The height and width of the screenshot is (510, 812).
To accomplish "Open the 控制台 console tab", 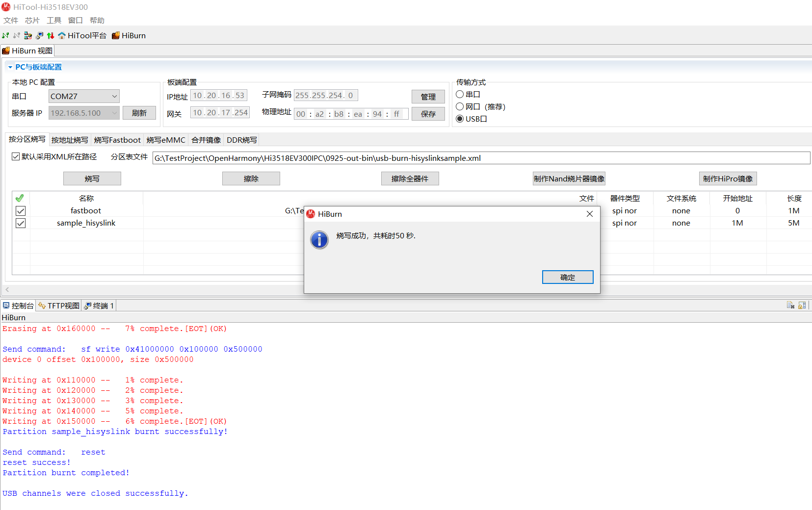I will 18,306.
